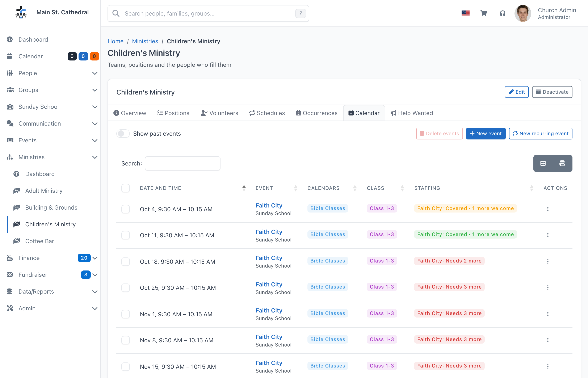588x378 pixels.
Task: Click the search help question mark
Action: (300, 13)
